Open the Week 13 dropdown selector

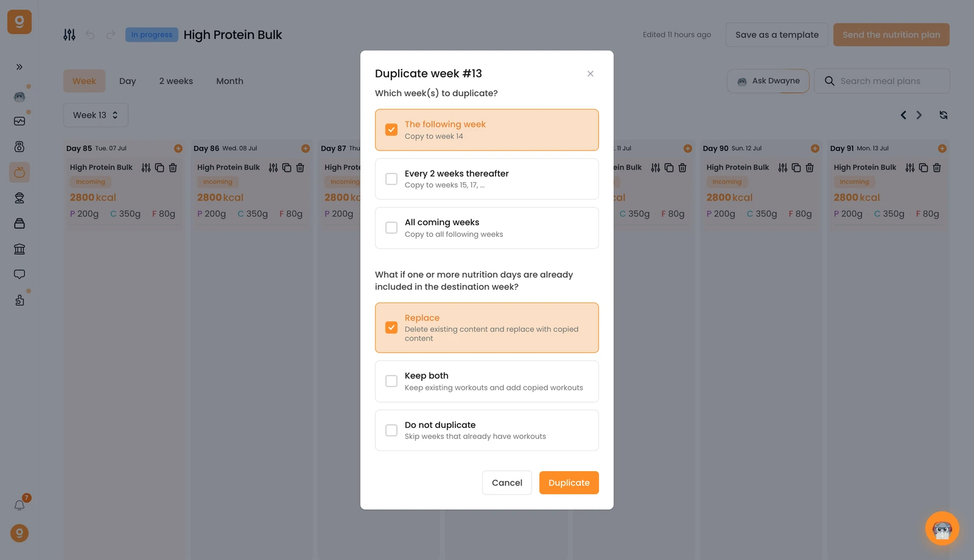click(96, 115)
